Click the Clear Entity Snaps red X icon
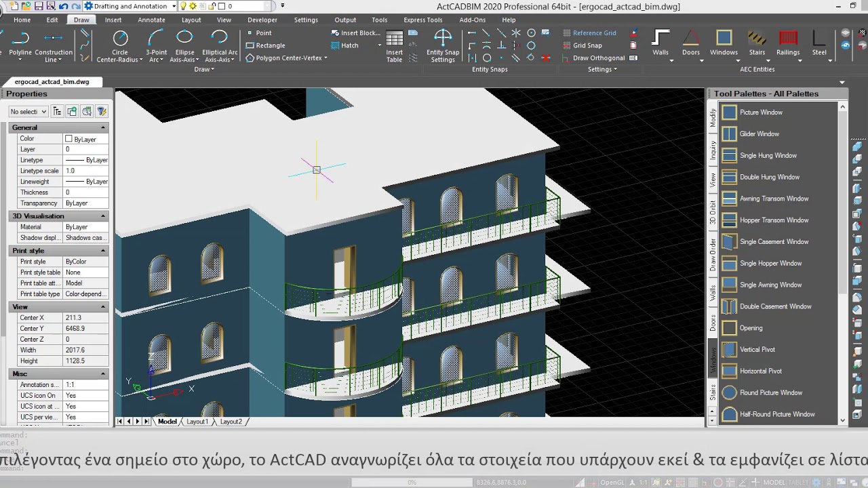 tap(547, 58)
